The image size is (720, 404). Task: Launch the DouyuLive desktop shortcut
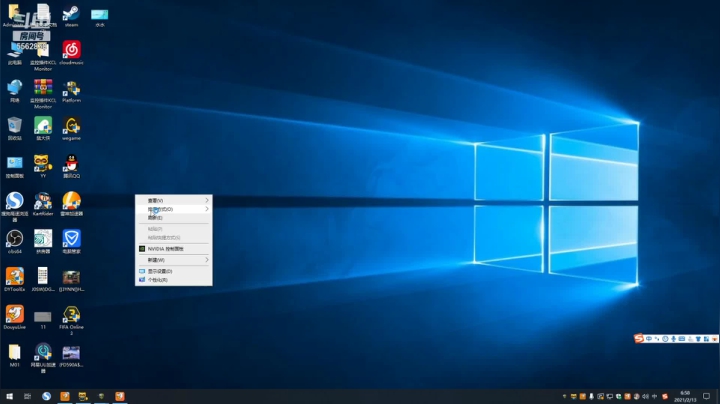click(15, 317)
